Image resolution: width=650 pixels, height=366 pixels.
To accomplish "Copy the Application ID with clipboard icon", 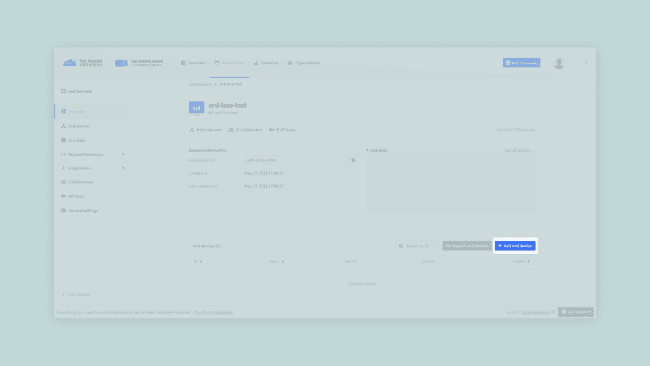I will point(353,160).
